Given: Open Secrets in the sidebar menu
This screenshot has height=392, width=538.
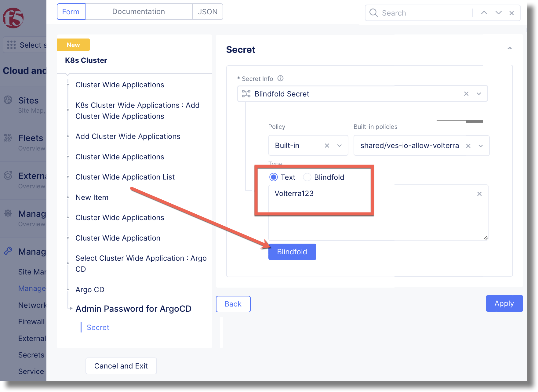Looking at the screenshot, I should point(31,355).
